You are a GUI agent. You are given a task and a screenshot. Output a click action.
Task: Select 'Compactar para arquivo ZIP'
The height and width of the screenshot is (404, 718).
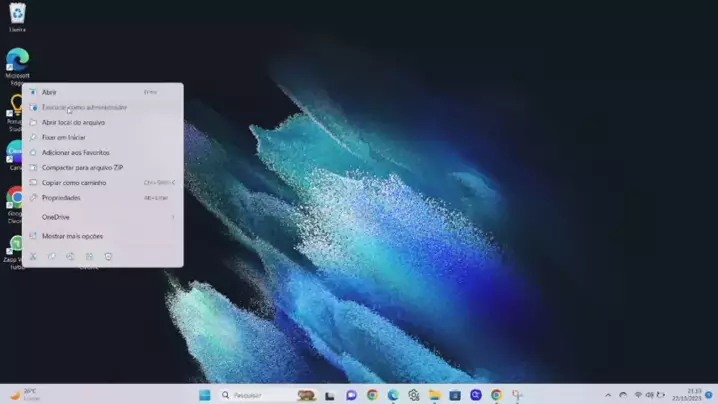pos(82,167)
